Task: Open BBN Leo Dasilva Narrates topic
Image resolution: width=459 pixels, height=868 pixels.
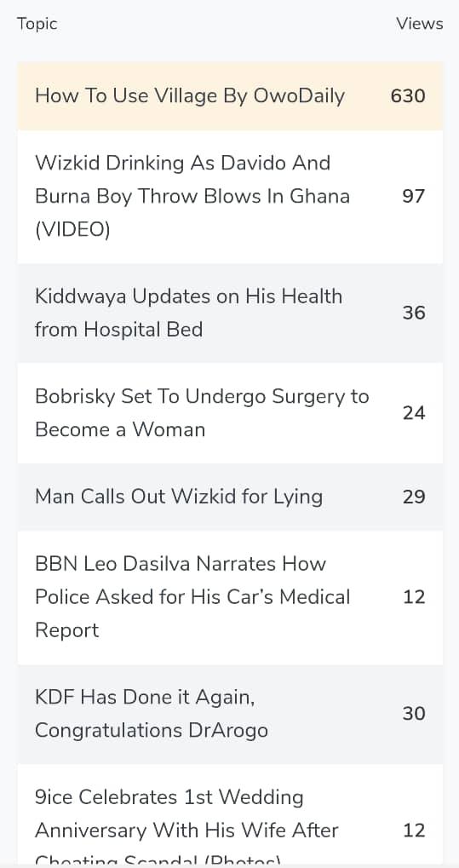Action: pos(192,597)
